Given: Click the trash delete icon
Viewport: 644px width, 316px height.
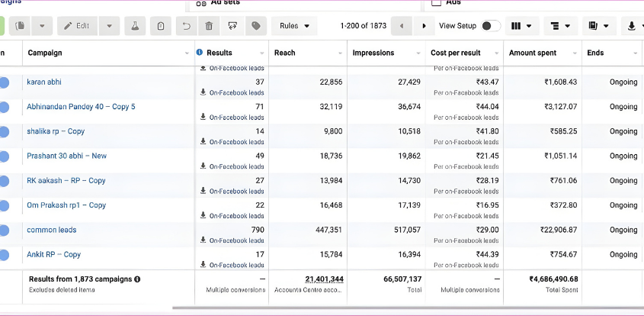Looking at the screenshot, I should pos(209,26).
